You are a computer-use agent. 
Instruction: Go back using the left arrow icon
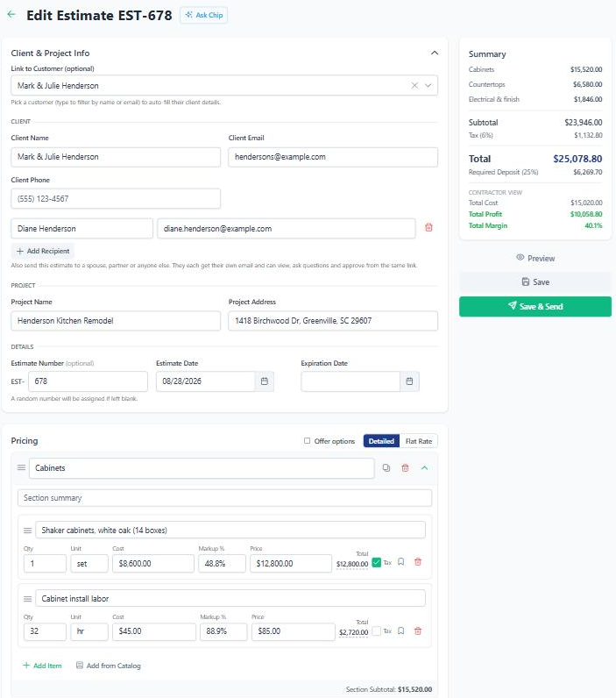tap(11, 14)
